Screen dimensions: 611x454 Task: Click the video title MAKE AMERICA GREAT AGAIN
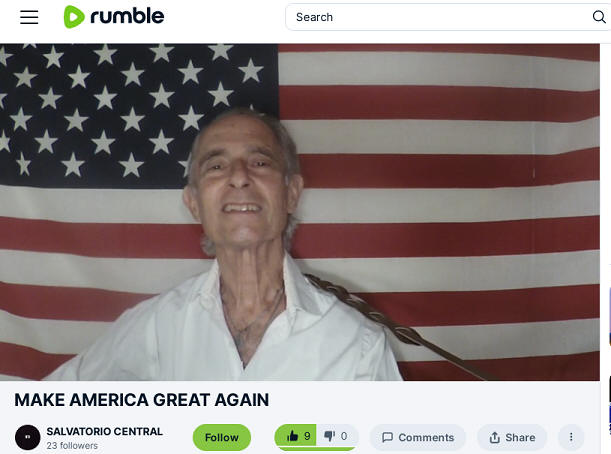142,400
